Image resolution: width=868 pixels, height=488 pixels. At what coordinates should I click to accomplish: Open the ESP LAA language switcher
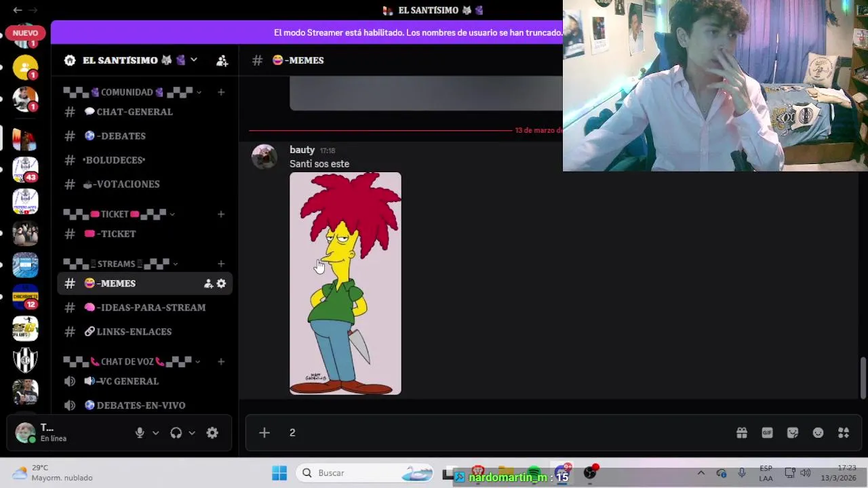coord(766,473)
